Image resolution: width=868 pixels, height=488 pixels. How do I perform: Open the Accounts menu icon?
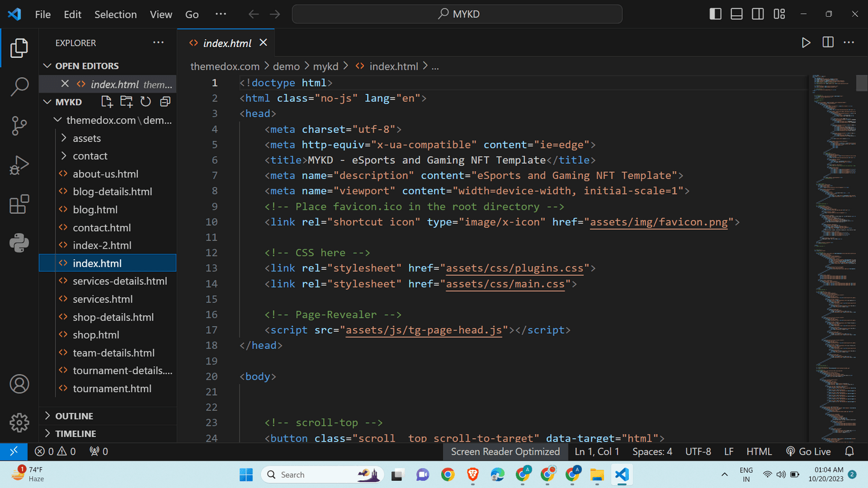click(x=19, y=384)
